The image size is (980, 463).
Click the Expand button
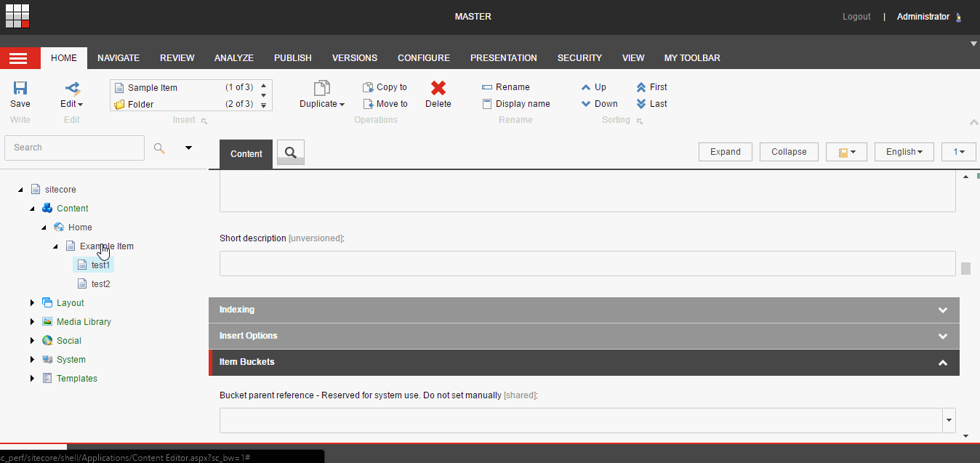pos(725,151)
